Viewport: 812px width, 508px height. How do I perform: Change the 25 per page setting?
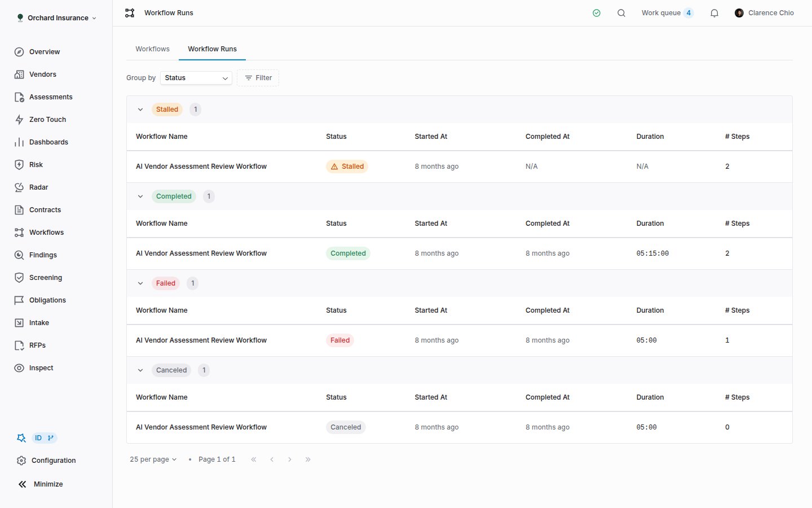pos(153,459)
